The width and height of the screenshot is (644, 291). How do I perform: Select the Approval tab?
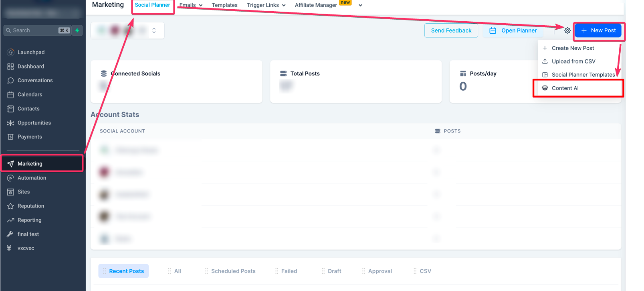click(377, 271)
